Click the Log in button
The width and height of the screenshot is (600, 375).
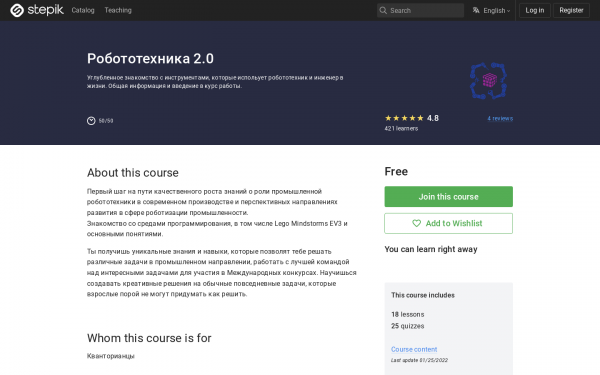click(535, 10)
